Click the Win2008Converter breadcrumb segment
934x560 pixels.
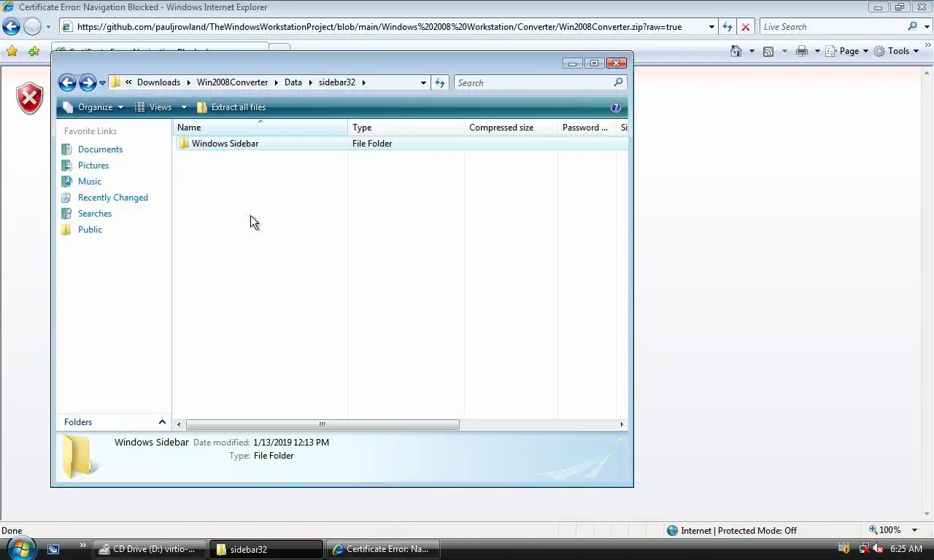[232, 82]
